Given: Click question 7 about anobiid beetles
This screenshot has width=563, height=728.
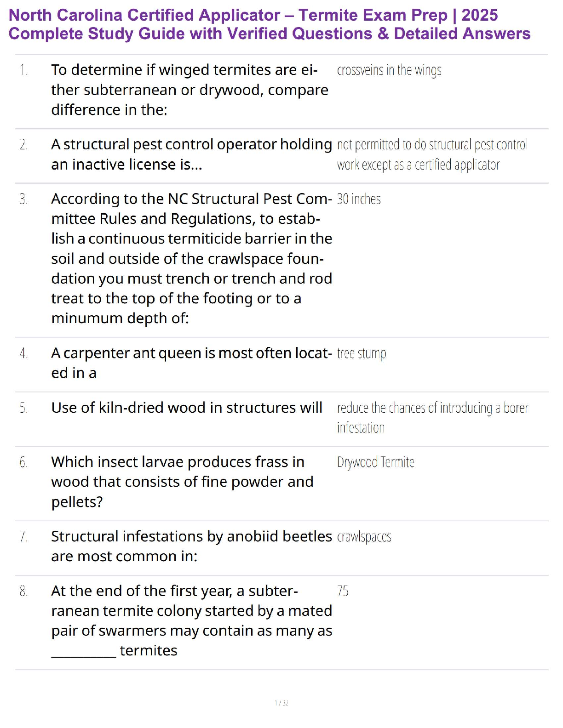Looking at the screenshot, I should (x=191, y=546).
